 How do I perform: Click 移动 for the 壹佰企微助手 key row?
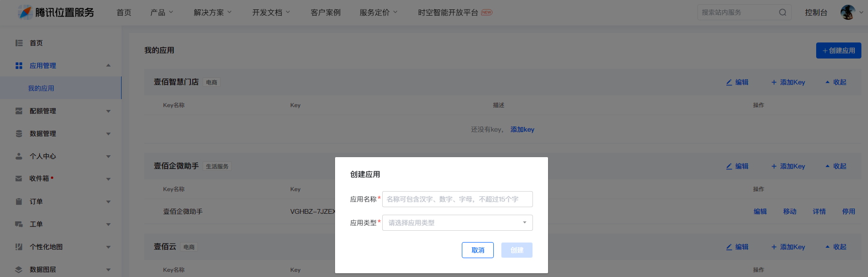pos(790,211)
